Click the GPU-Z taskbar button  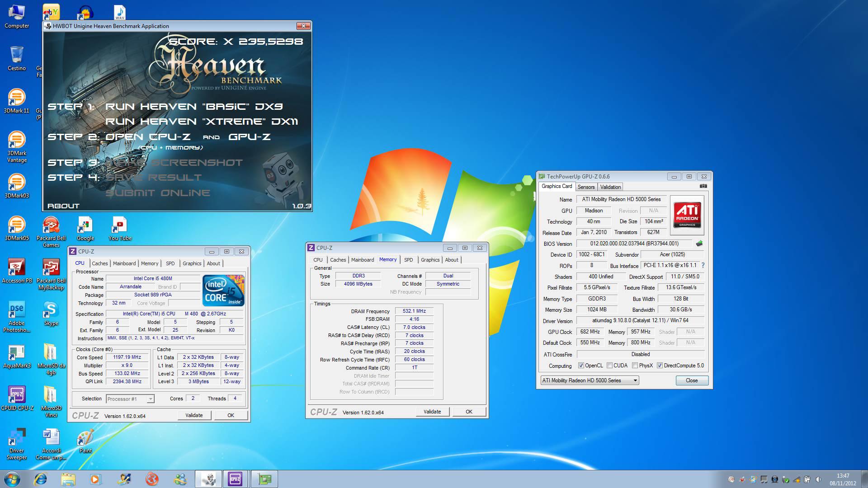[x=264, y=479]
